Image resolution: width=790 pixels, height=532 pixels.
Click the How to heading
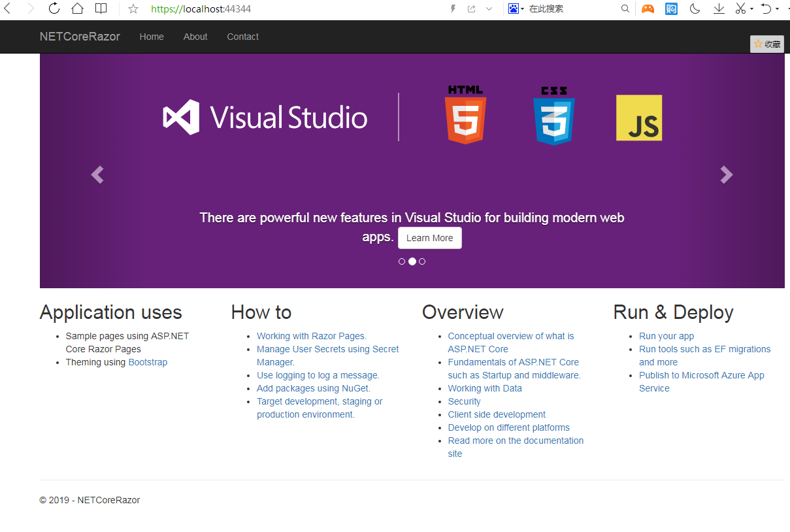[261, 312]
